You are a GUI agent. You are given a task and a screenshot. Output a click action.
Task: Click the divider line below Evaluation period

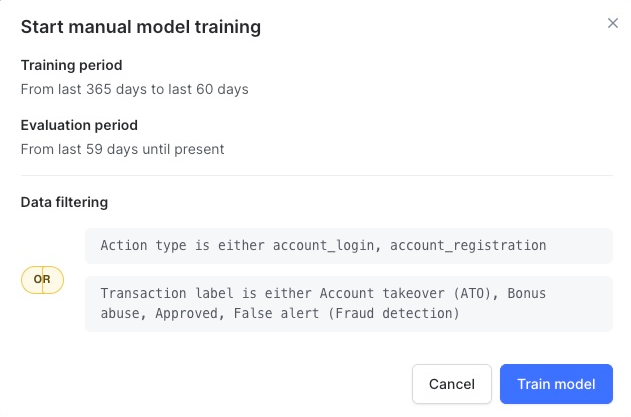[317, 175]
